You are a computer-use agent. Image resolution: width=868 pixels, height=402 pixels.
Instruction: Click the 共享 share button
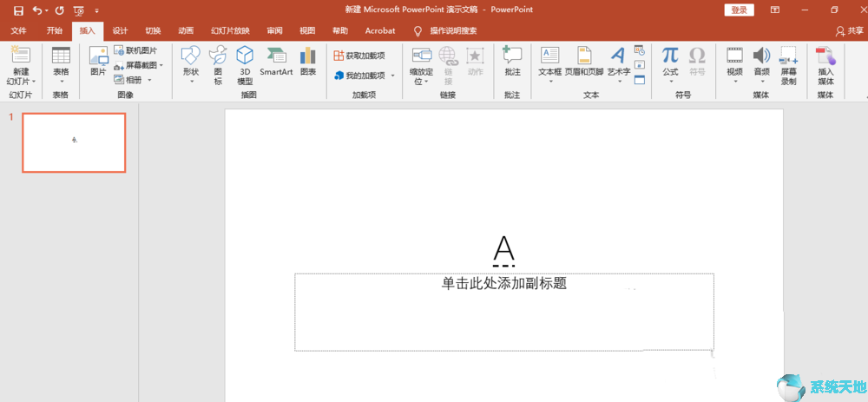850,30
